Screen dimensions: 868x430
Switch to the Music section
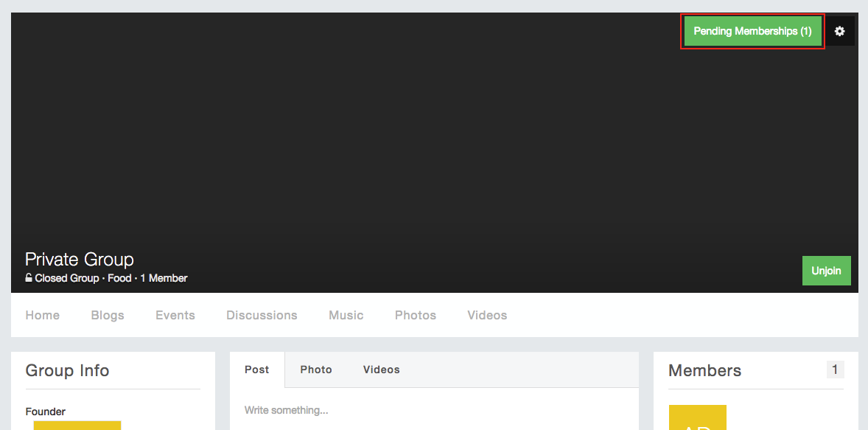346,315
